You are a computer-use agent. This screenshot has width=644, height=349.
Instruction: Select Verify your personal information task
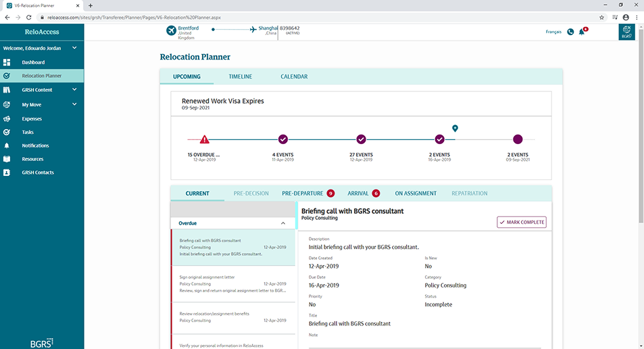233,342
